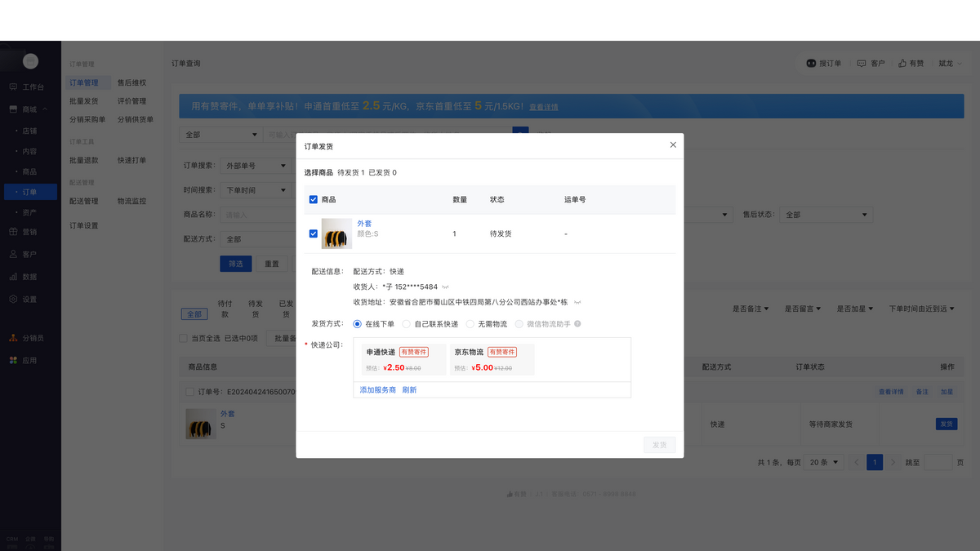This screenshot has width=980, height=551.
Task: Click the 设置 gear icon in sidebar
Action: point(13,300)
